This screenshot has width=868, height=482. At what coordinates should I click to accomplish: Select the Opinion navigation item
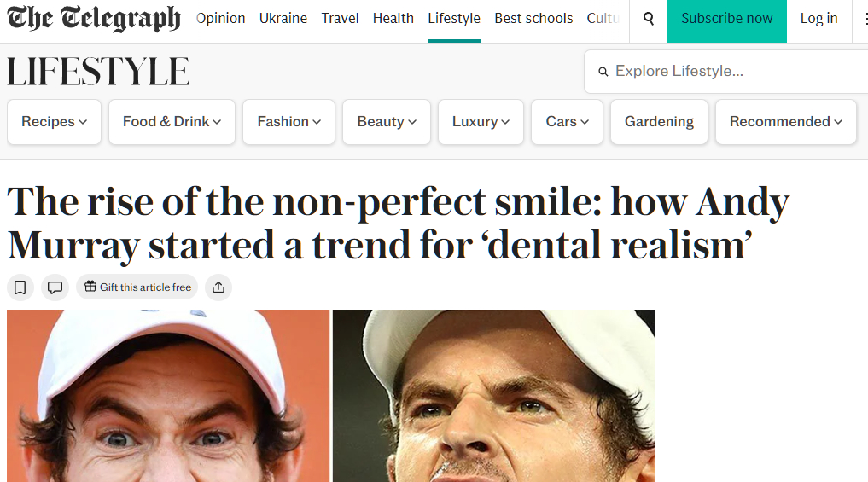[x=220, y=19]
